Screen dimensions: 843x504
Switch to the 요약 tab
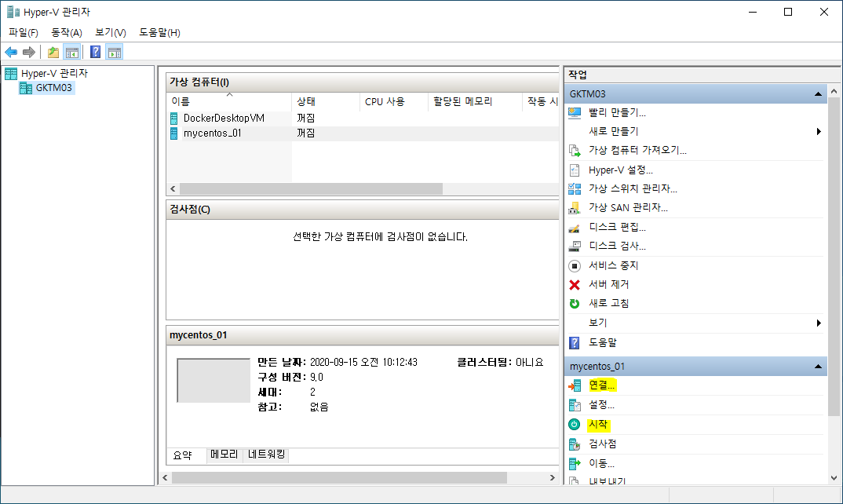pyautogui.click(x=183, y=455)
